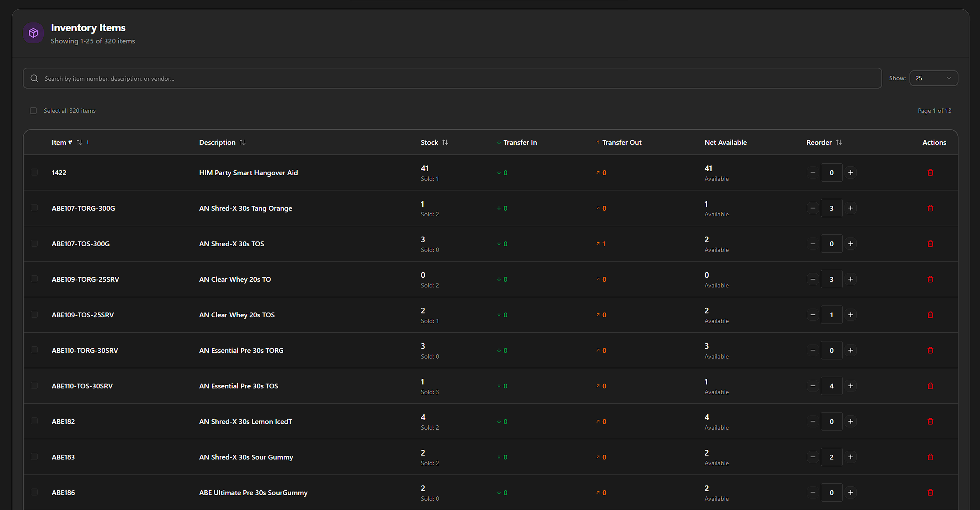Select ABE183 row checkbox
This screenshot has height=510, width=980.
(x=34, y=456)
